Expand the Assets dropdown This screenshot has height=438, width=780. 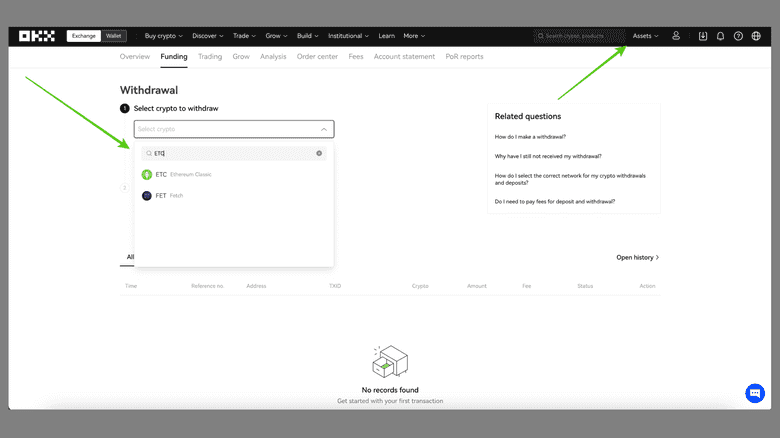point(645,36)
